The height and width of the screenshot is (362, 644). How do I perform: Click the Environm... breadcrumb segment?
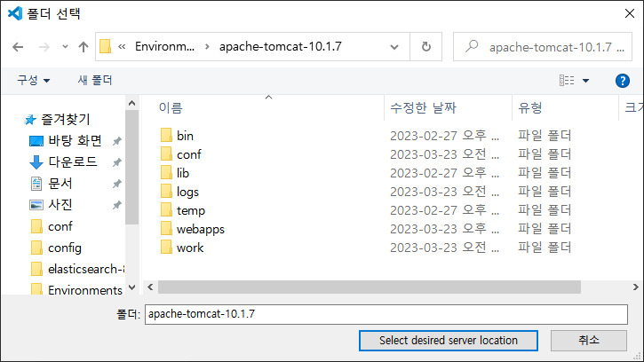pos(164,46)
